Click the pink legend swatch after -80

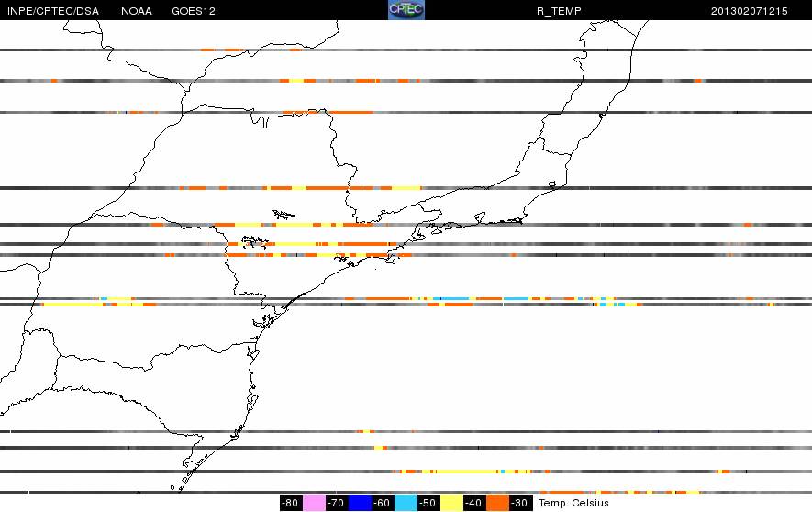314,503
